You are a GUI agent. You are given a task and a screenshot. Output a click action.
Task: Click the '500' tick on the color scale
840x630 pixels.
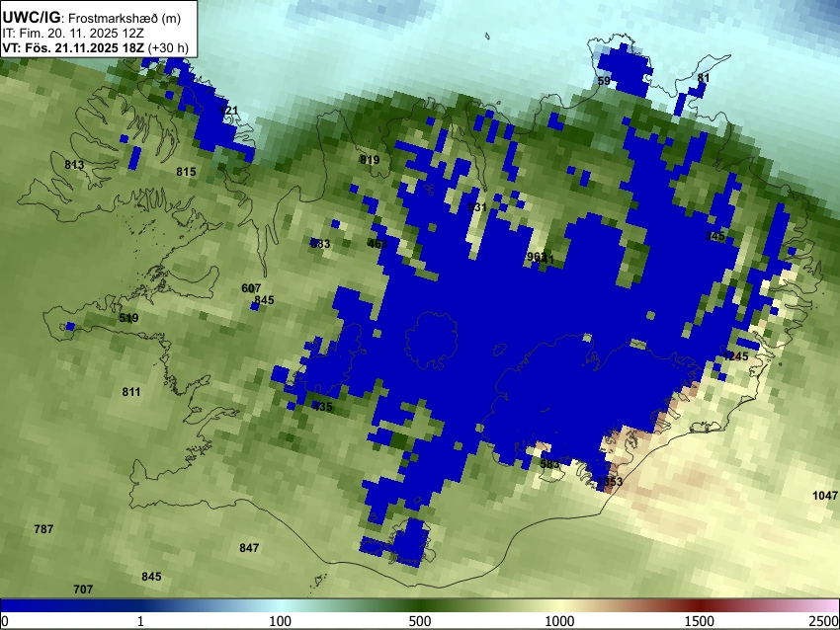click(x=420, y=621)
